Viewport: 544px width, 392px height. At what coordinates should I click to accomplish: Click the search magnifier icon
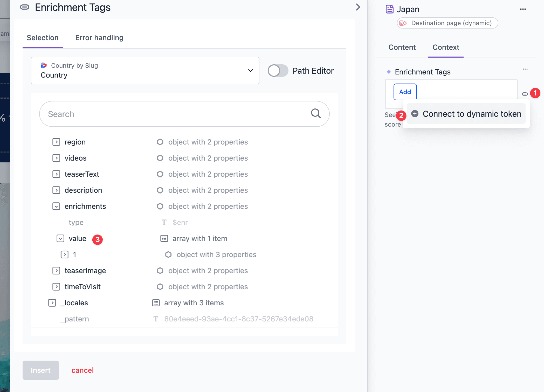[316, 113]
